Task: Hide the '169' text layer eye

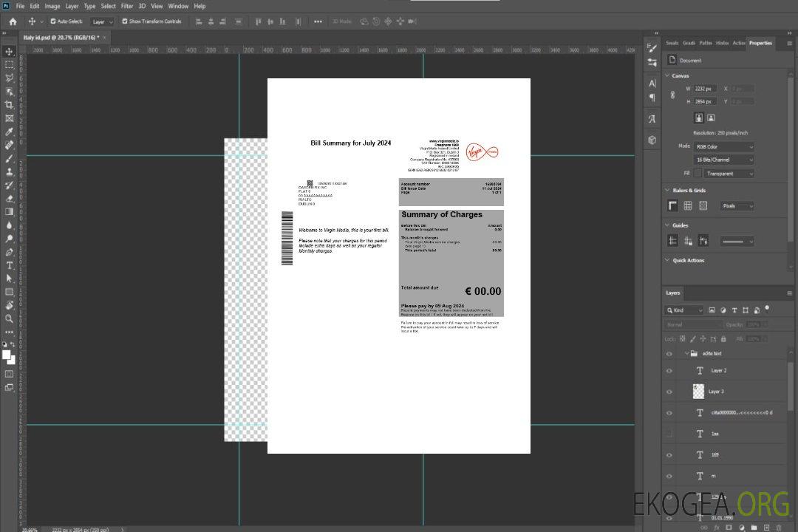Action: (669, 455)
